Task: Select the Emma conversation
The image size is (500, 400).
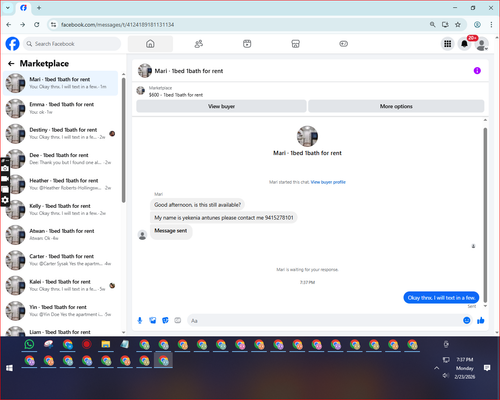Action: tap(61, 108)
